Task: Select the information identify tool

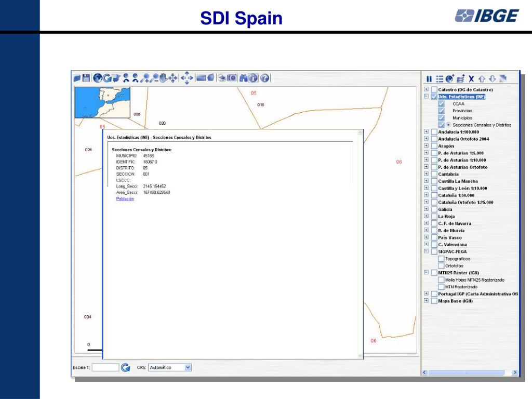Action: tap(253, 78)
